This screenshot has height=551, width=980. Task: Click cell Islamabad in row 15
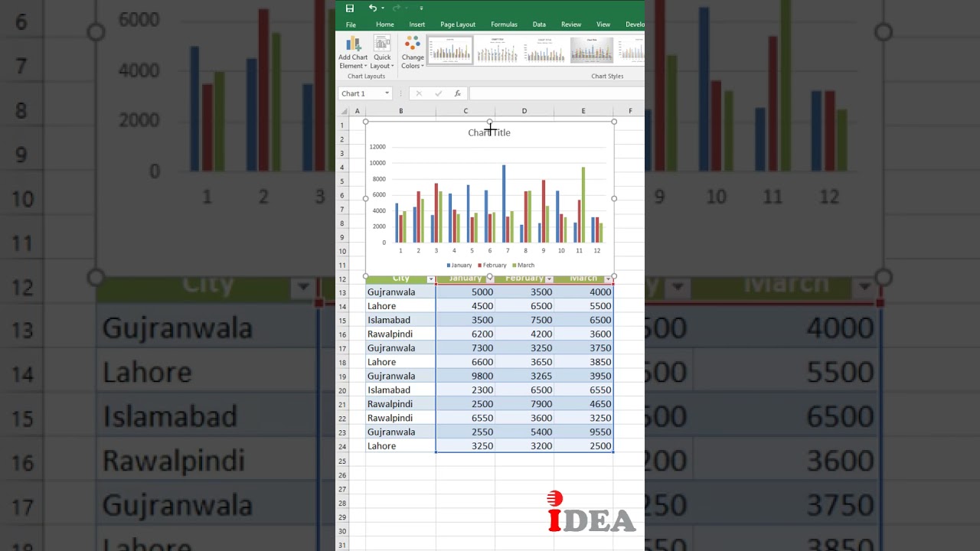coord(400,320)
